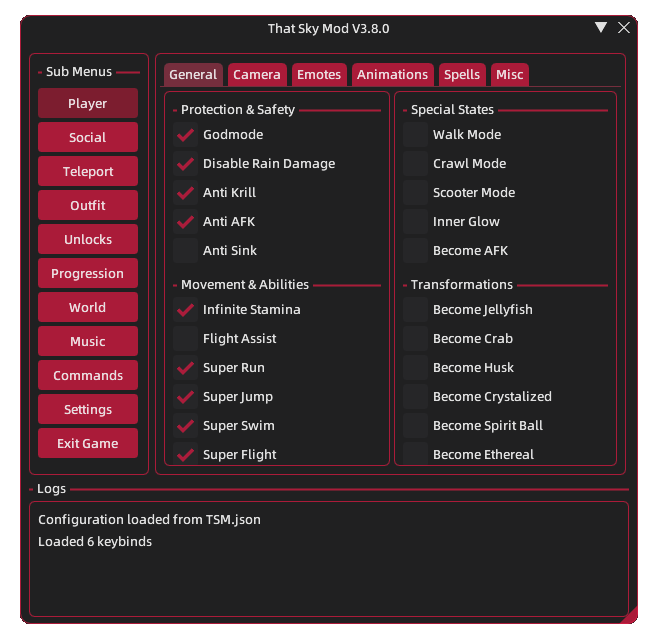Enable the Become Crab checkbox
662x640 pixels.
(415, 339)
